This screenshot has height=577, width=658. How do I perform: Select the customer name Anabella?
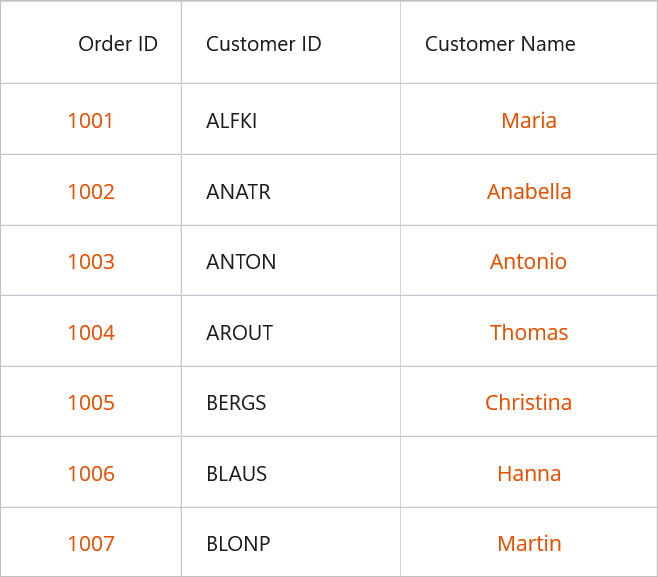(529, 192)
